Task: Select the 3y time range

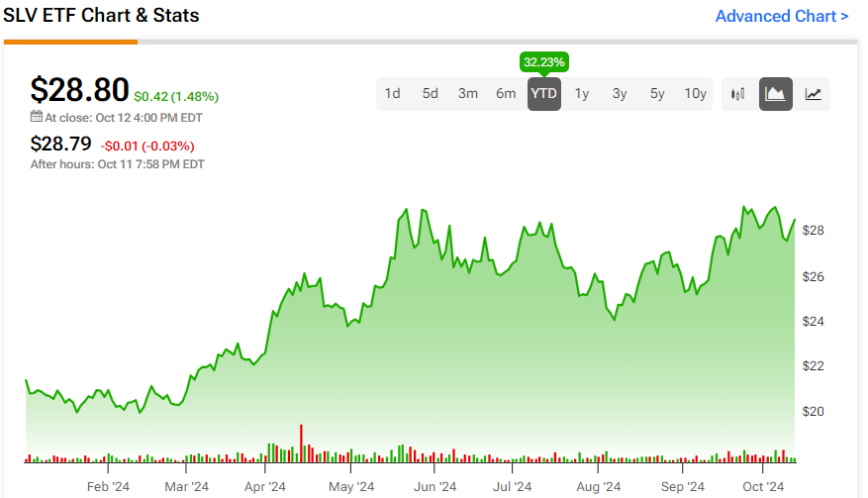Action: coord(619,94)
